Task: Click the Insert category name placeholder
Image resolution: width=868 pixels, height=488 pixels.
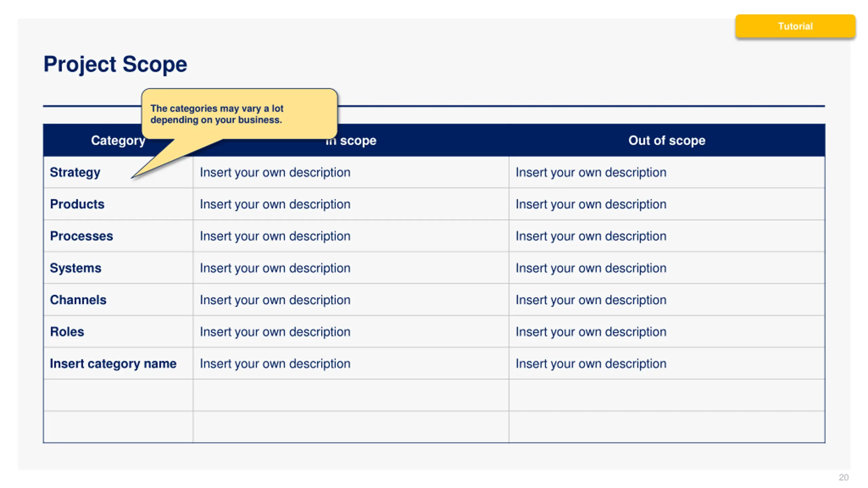Action: click(x=113, y=363)
